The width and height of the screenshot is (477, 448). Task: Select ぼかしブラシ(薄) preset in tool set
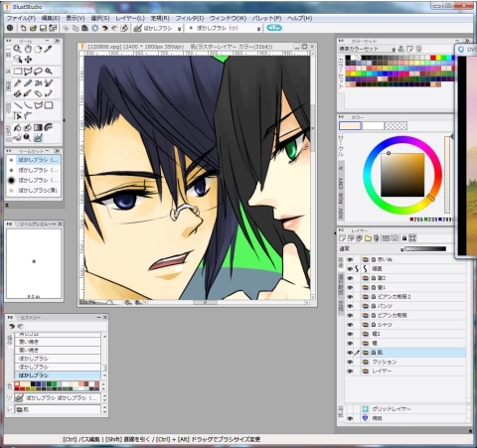pos(34,191)
